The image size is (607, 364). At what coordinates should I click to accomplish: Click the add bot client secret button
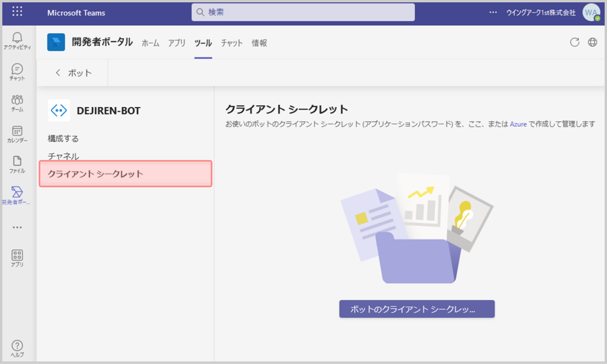pyautogui.click(x=417, y=309)
